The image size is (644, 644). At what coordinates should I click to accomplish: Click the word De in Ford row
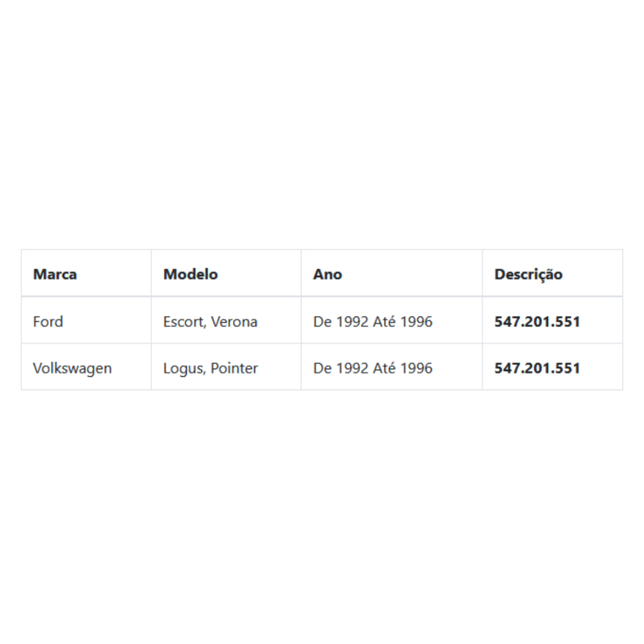pyautogui.click(x=323, y=321)
